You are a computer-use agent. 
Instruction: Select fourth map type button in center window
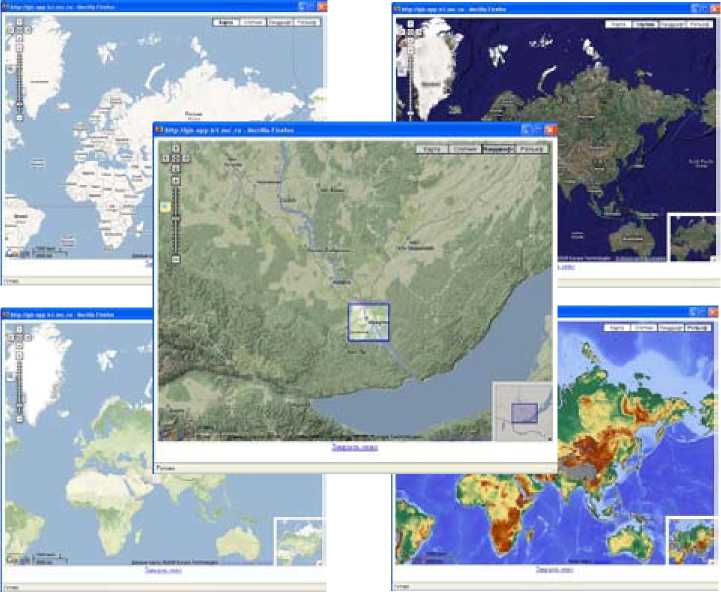tap(532, 149)
